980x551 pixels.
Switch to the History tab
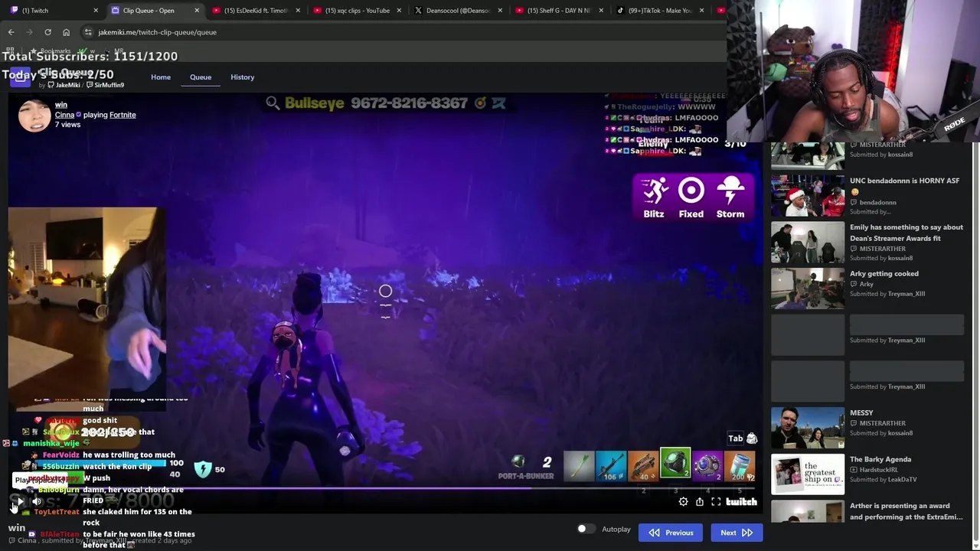pyautogui.click(x=242, y=77)
